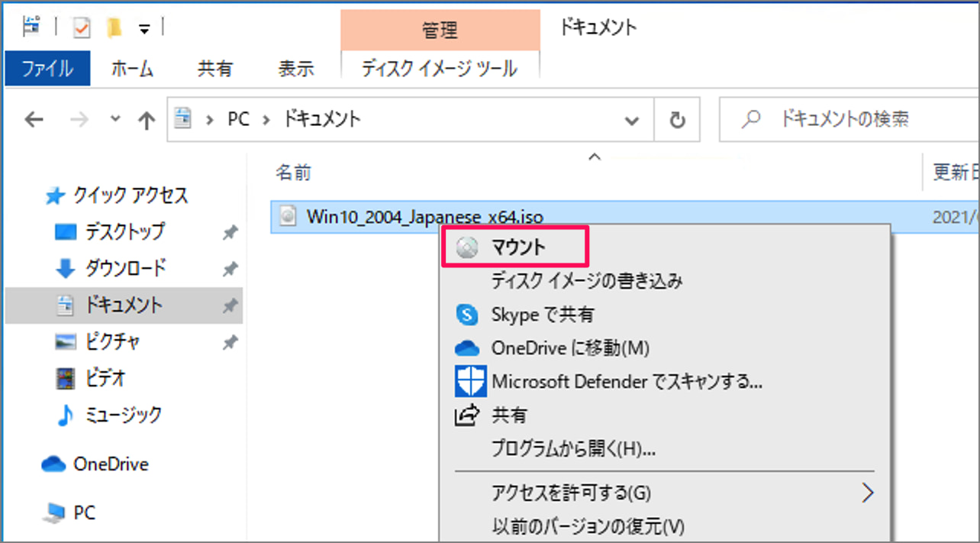Click the pin icon next to ダウンロード
This screenshot has width=980, height=543.
pyautogui.click(x=230, y=269)
